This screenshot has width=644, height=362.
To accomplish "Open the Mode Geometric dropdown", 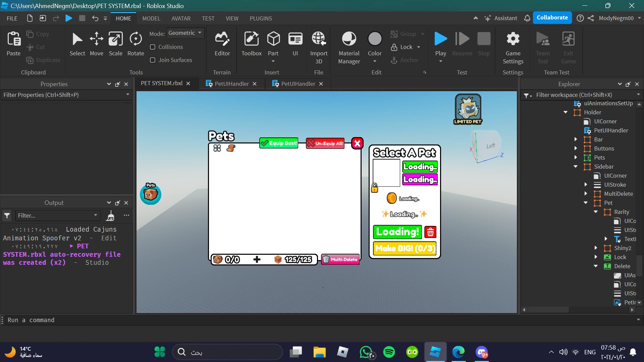I will [185, 33].
